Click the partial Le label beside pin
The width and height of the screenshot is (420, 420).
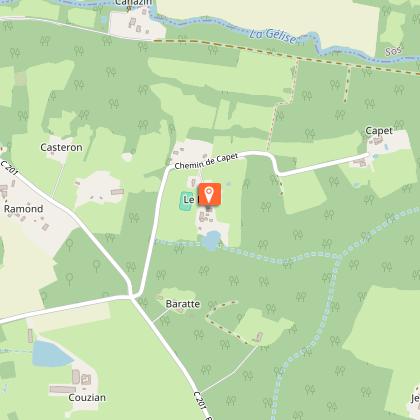click(189, 200)
